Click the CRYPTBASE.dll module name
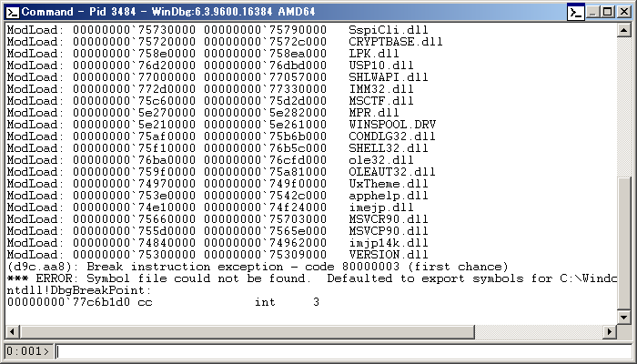 point(395,42)
